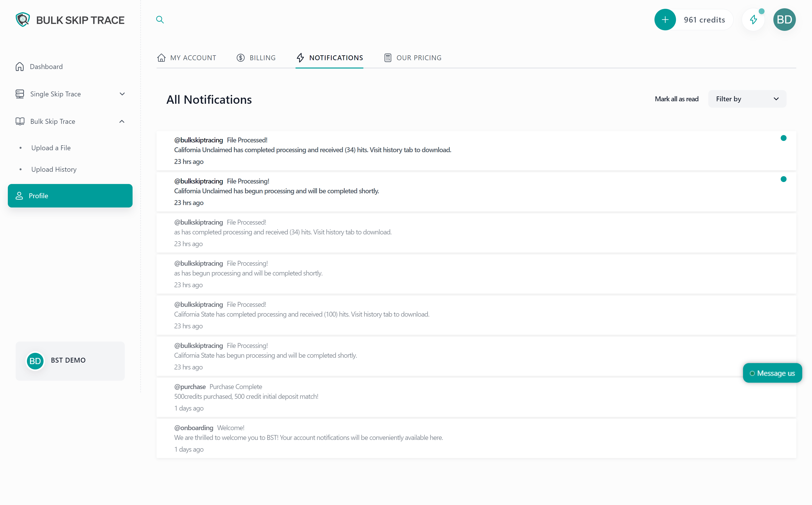The width and height of the screenshot is (812, 505).
Task: Select the Dashboard home icon in sidebar
Action: (20, 67)
